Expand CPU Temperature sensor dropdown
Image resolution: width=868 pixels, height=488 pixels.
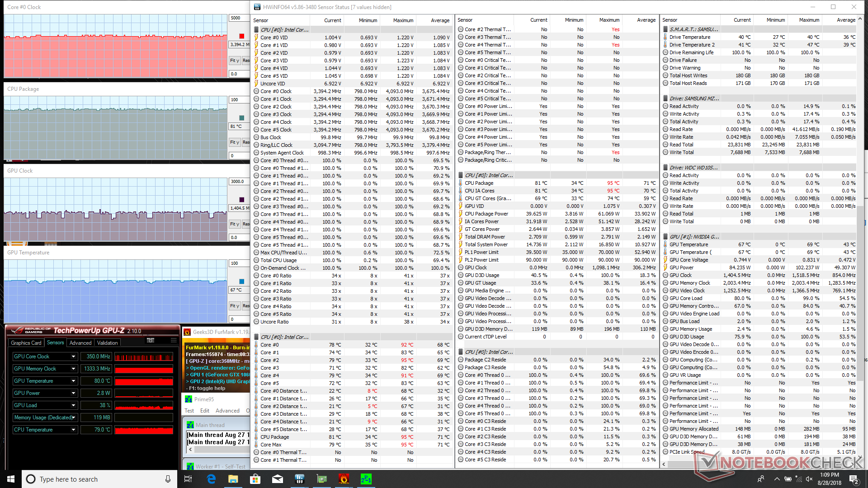pyautogui.click(x=73, y=430)
